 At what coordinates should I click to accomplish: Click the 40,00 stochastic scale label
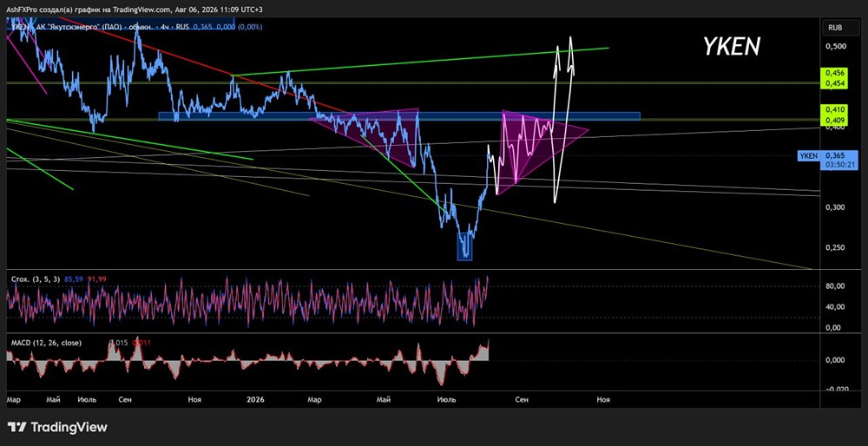[835, 307]
